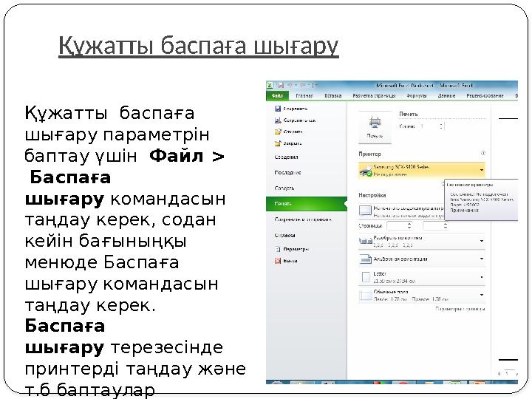Click the preview page number field
532x399 pixels.
click(x=508, y=373)
